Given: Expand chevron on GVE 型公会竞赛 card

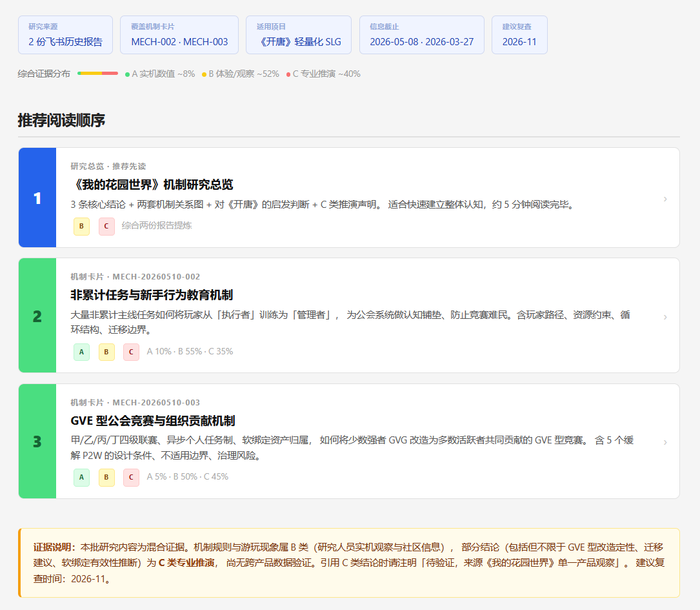Looking at the screenshot, I should tap(665, 442).
